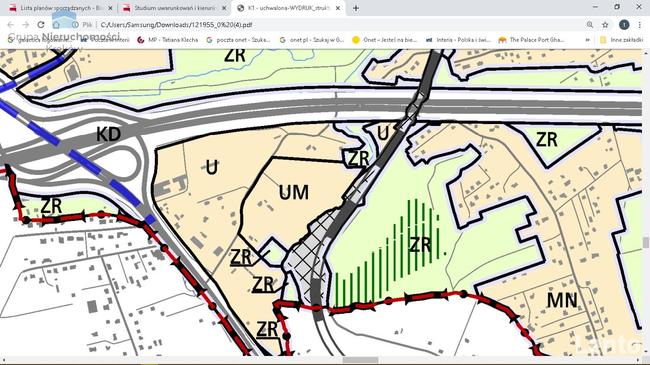Click the horizontal scrollbar thumb
Viewport: 650px width, 365px height.
tap(361, 360)
